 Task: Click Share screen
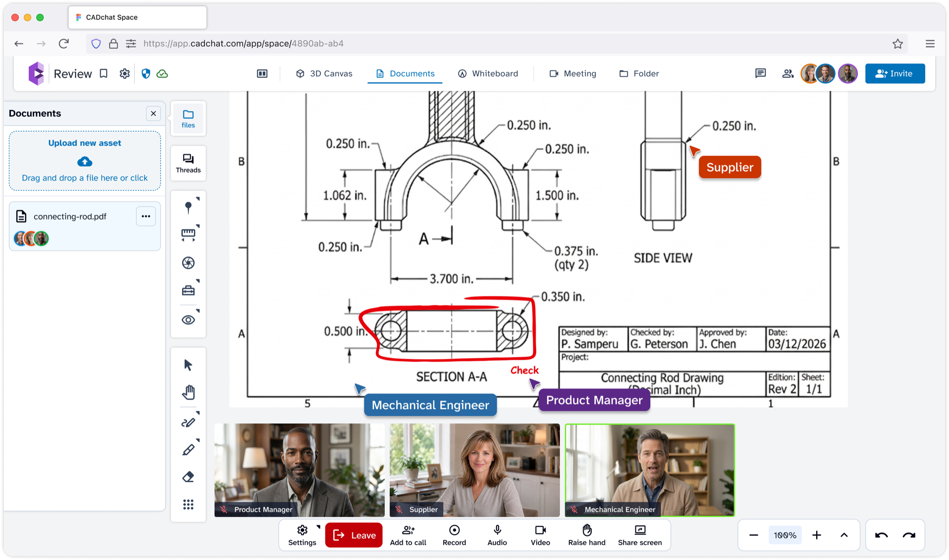click(x=640, y=535)
